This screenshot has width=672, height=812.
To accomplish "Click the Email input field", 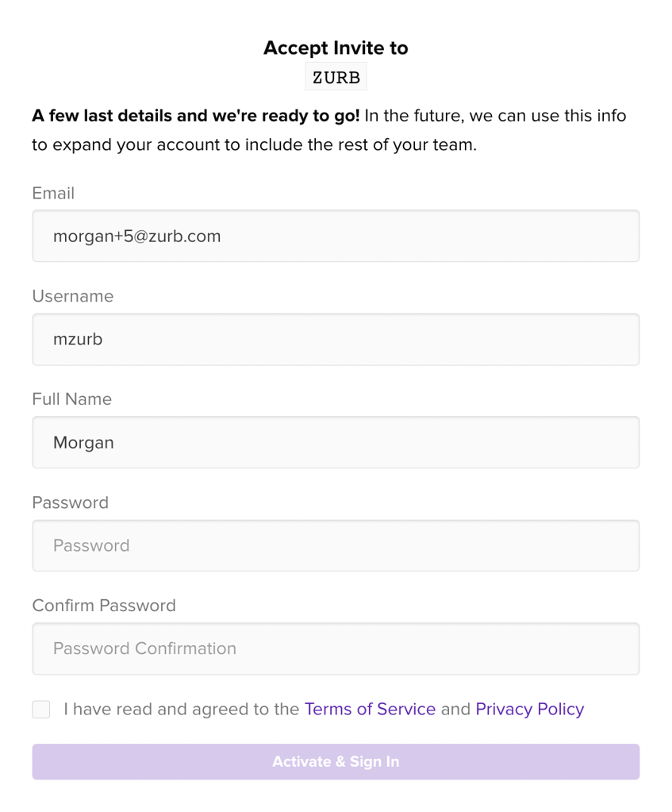I will click(336, 236).
